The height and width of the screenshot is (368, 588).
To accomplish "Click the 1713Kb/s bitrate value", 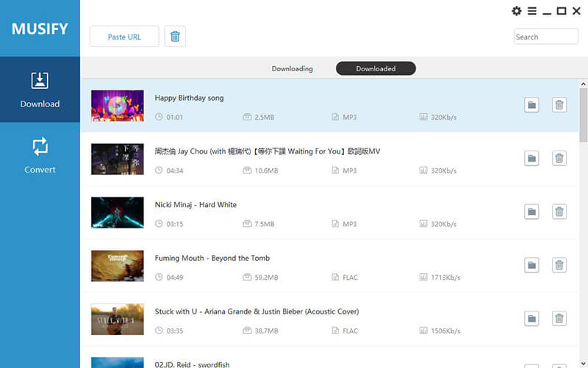I will coord(445,278).
